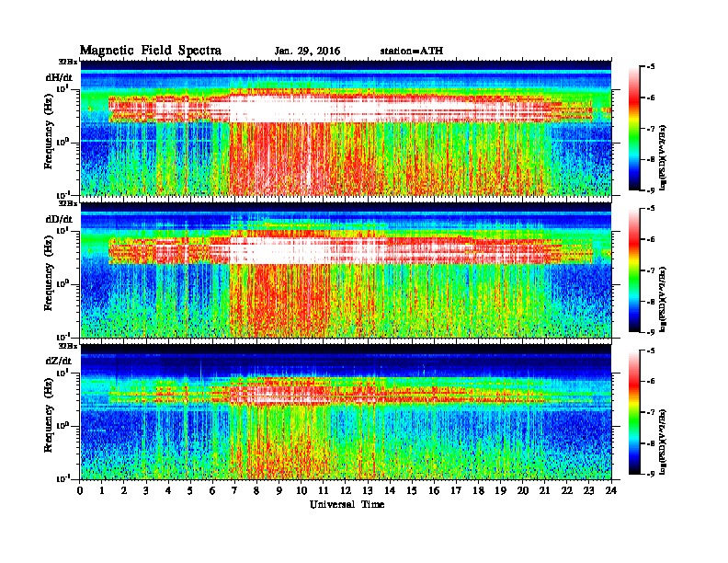Click hour 9 tick label on time axis
Image resolution: width=728 pixels, height=563 pixels.
coord(279,490)
